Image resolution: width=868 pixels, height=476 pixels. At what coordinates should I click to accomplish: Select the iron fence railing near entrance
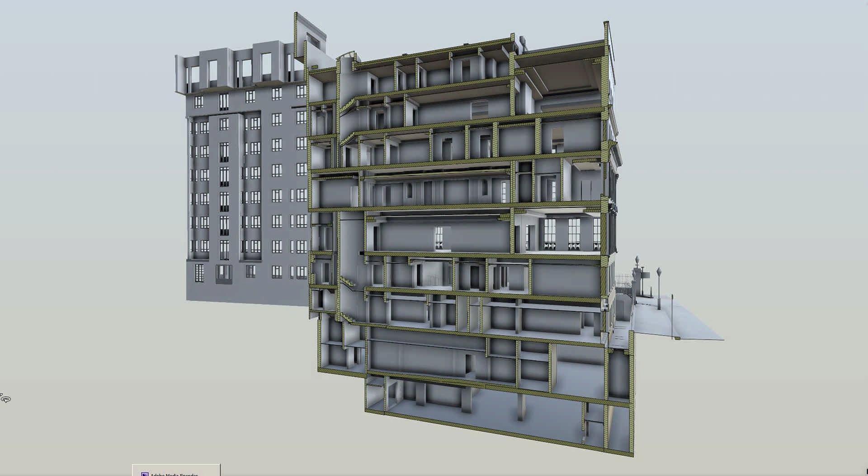[624, 282]
